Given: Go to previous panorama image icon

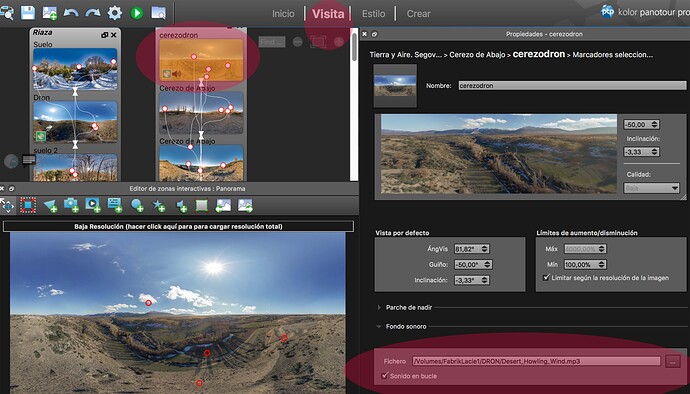Looking at the screenshot, I should tap(223, 206).
